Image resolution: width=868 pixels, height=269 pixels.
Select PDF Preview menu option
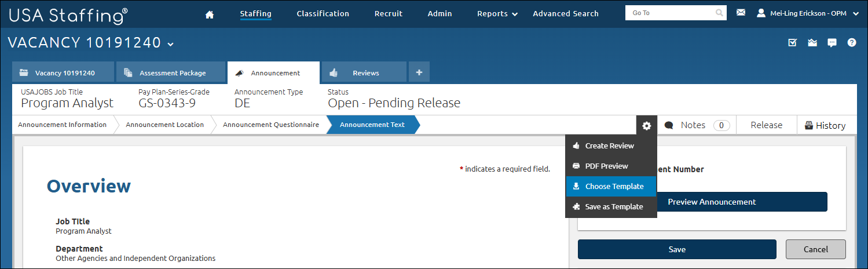pyautogui.click(x=611, y=166)
